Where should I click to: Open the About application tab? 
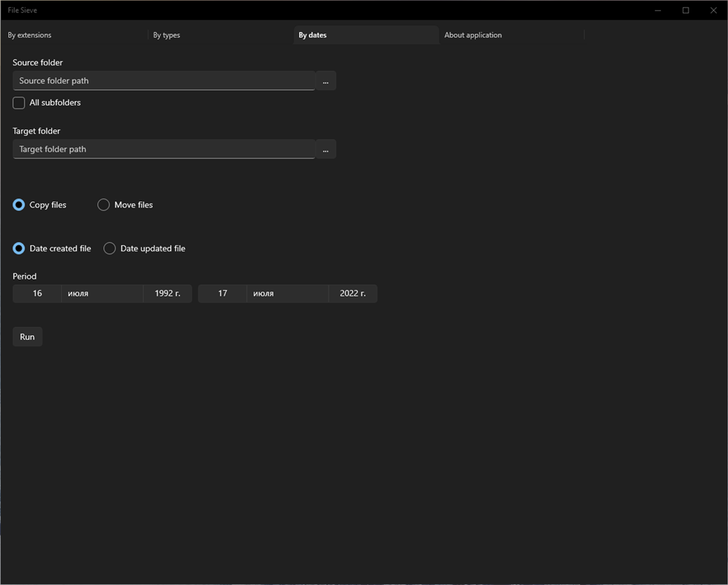pos(473,35)
